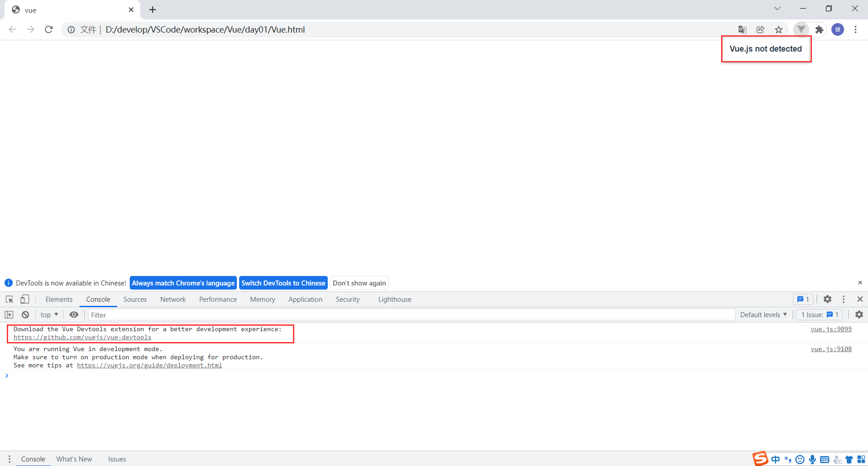Switch to the Security tab
868x466 pixels.
[348, 300]
